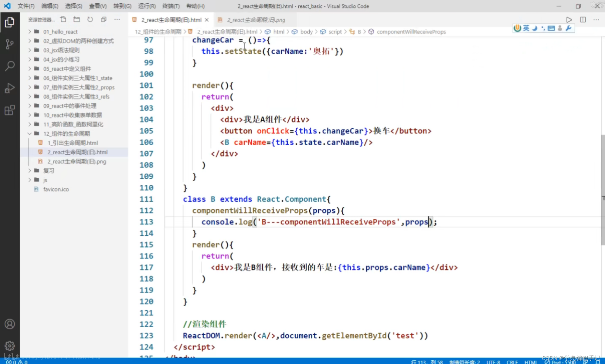Click the body breadcrumb item
The width and height of the screenshot is (605, 364).
[306, 32]
